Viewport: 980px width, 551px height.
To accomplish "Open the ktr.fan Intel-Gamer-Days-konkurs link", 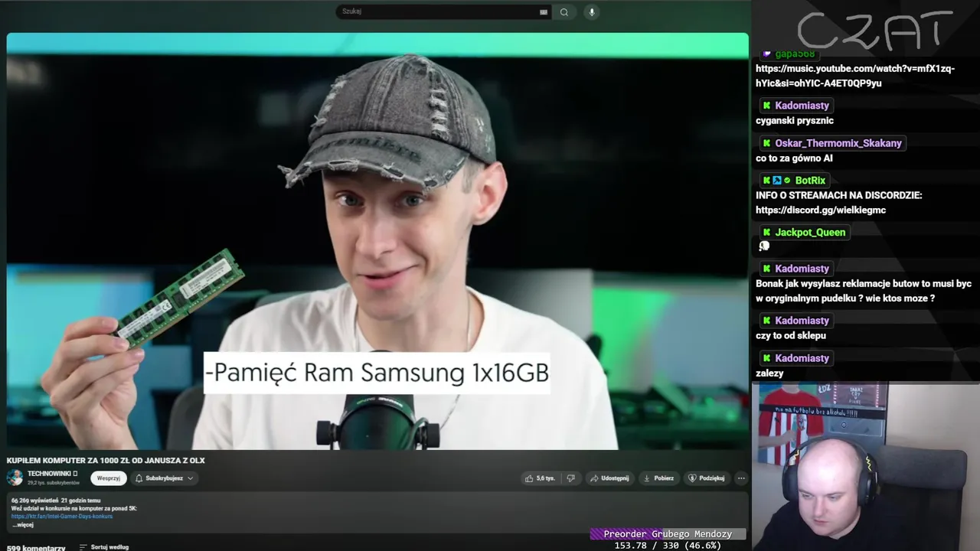I will point(62,517).
